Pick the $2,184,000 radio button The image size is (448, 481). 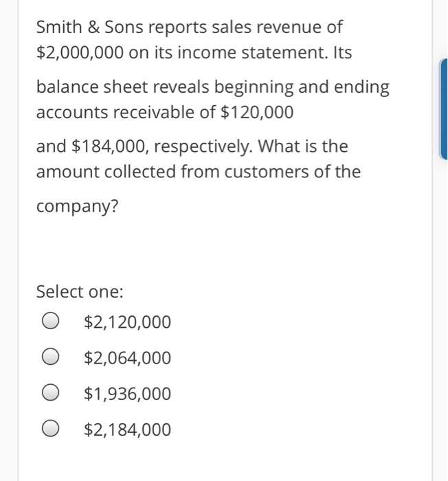[50, 428]
